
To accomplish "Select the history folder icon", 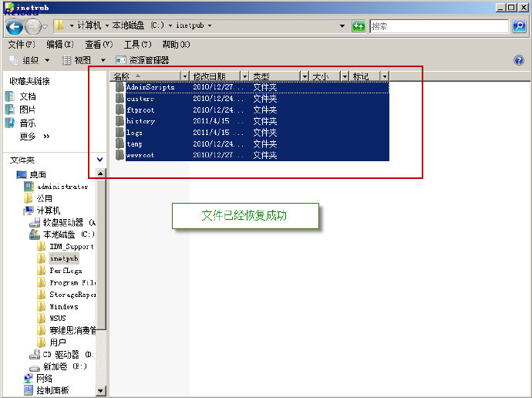I will pos(120,121).
